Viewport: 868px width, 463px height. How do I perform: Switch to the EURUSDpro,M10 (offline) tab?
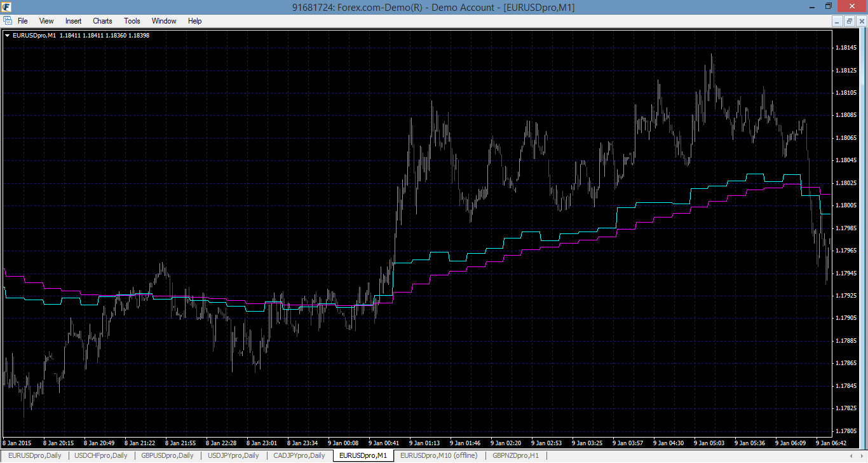[438, 455]
